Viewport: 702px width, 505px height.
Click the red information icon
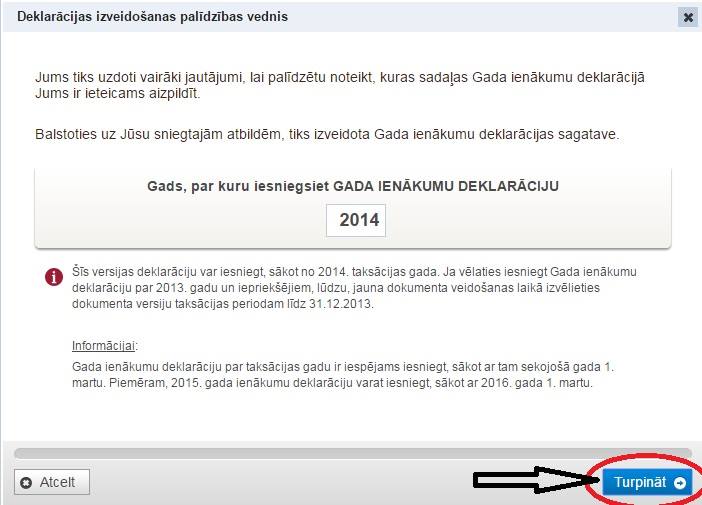click(x=54, y=277)
